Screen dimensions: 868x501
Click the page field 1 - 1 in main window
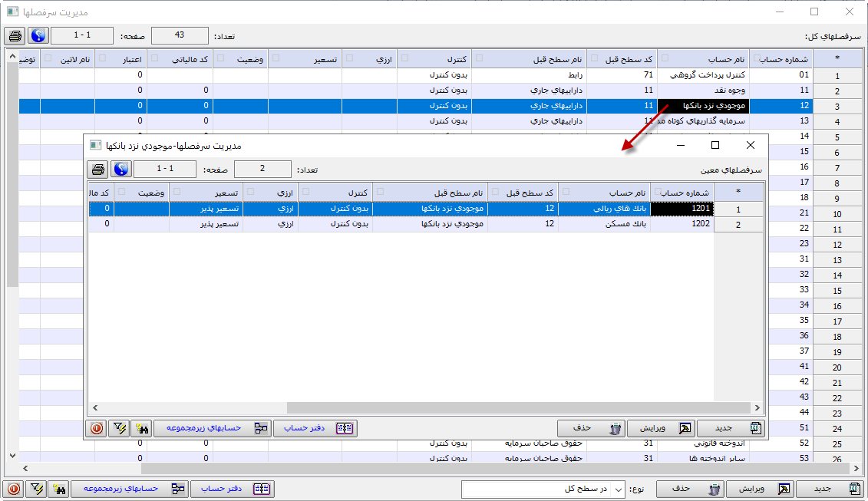(82, 36)
